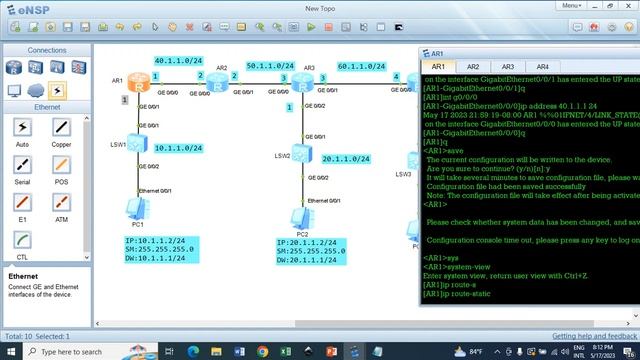Select the arrow pointer tool
640x360 pixels.
pos(155,27)
